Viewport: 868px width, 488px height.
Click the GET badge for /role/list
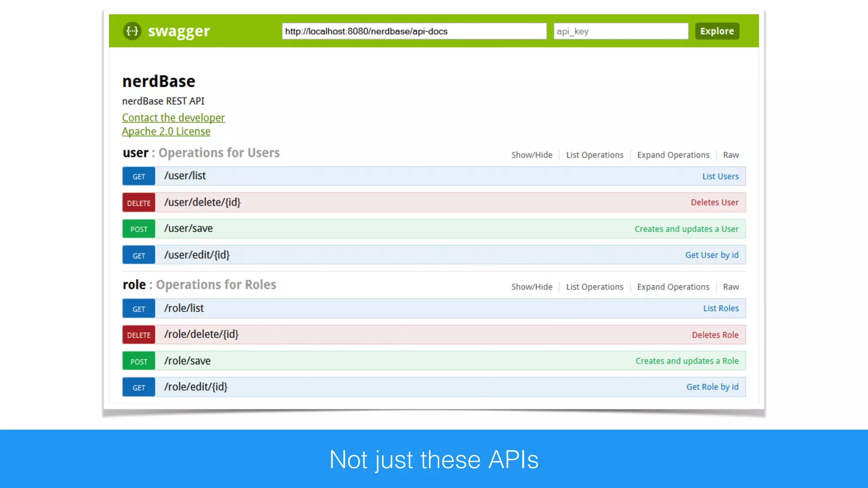139,309
